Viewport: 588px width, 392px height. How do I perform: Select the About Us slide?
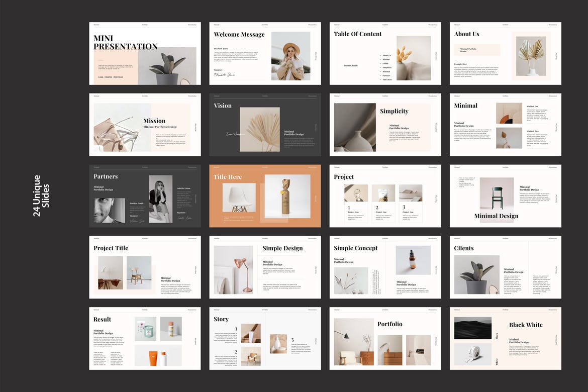coord(505,53)
